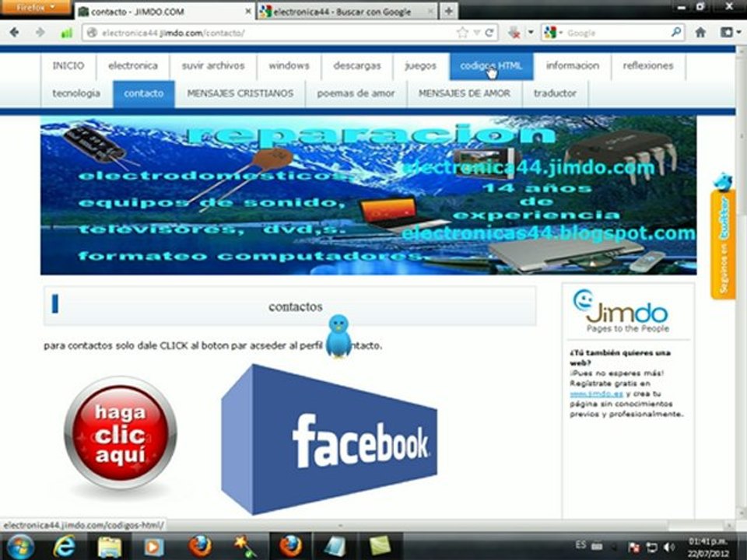
Task: Open the Windows Start button
Action: [x=19, y=546]
